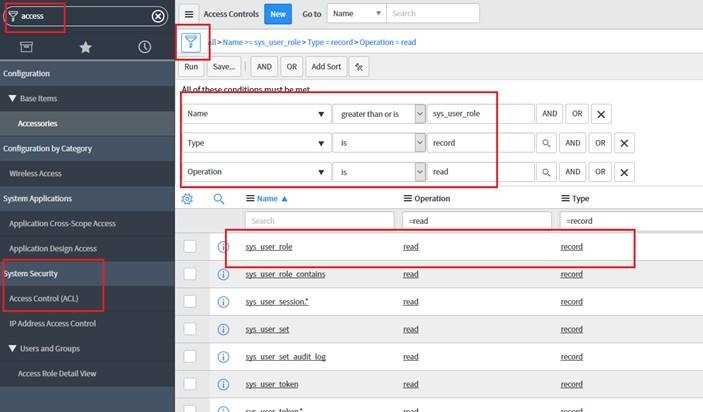Open Access Control (ACL) in the navigator
The width and height of the screenshot is (703, 412).
(x=47, y=298)
